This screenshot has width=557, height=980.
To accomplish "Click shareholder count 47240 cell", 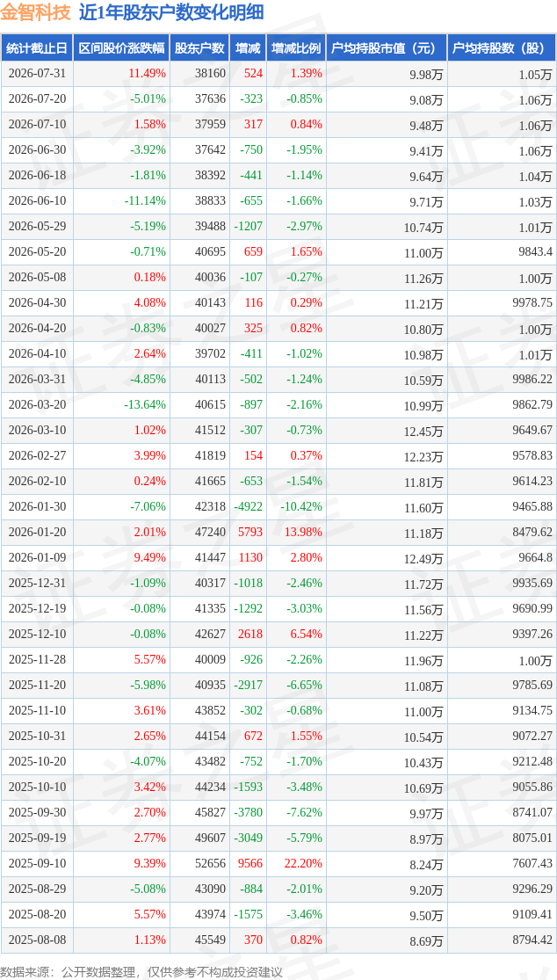I will pos(209,532).
